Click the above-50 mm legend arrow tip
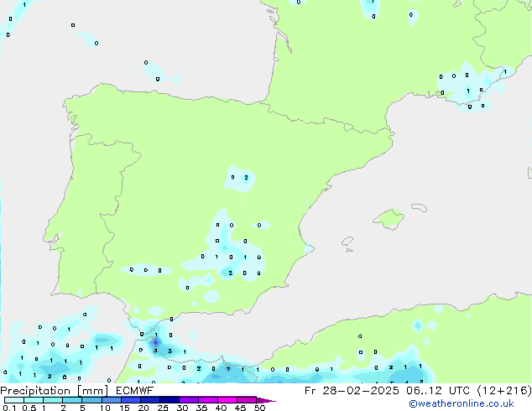 [266, 400]
